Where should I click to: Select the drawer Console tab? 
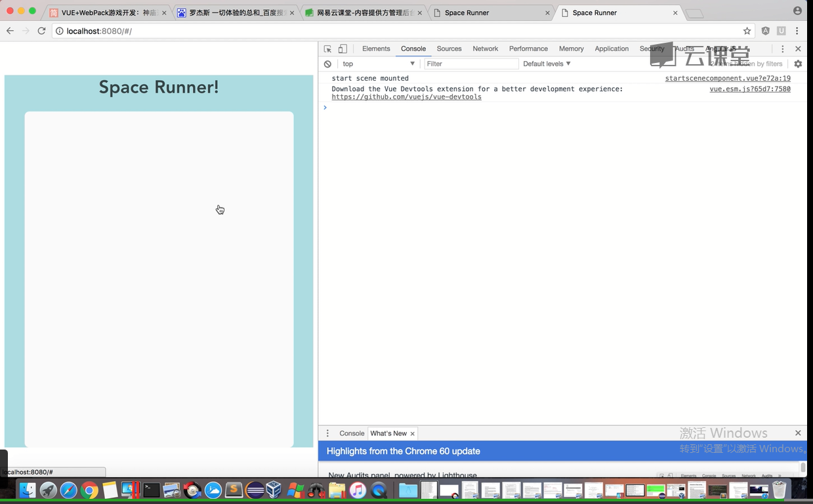click(x=352, y=433)
